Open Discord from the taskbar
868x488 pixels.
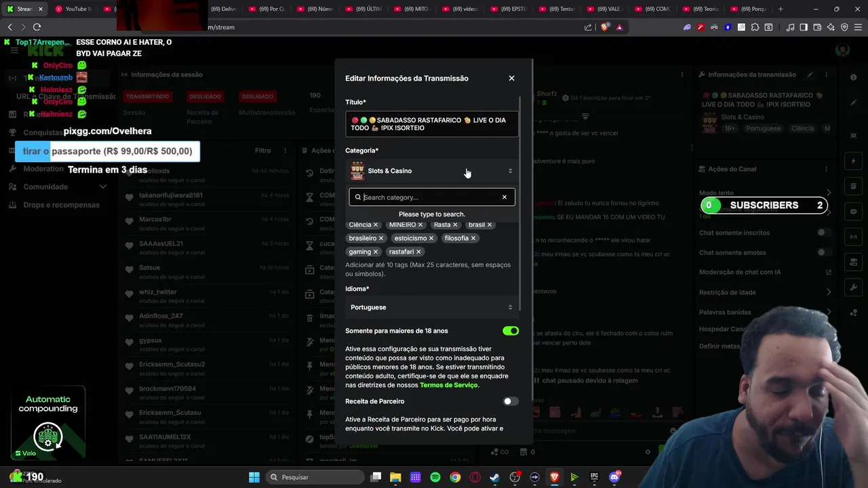tap(614, 477)
